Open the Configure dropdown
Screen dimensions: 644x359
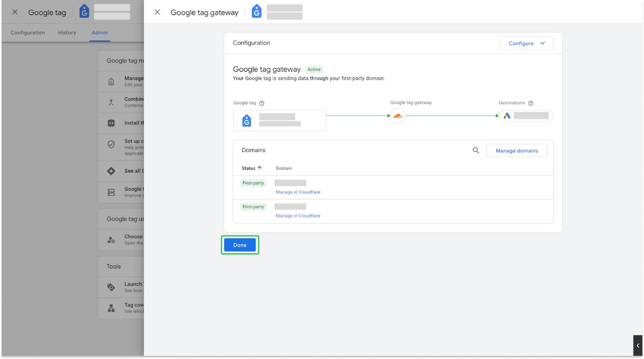[x=526, y=43]
